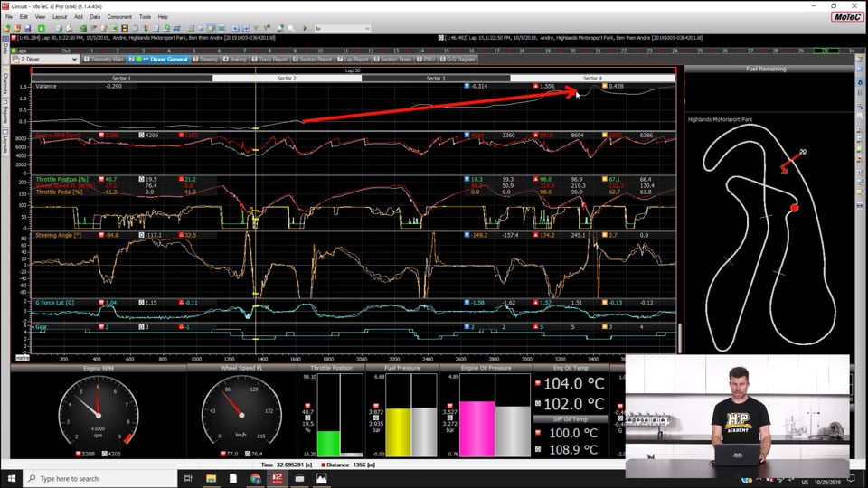Image resolution: width=868 pixels, height=488 pixels.
Task: Open the Data menu
Action: click(x=95, y=17)
